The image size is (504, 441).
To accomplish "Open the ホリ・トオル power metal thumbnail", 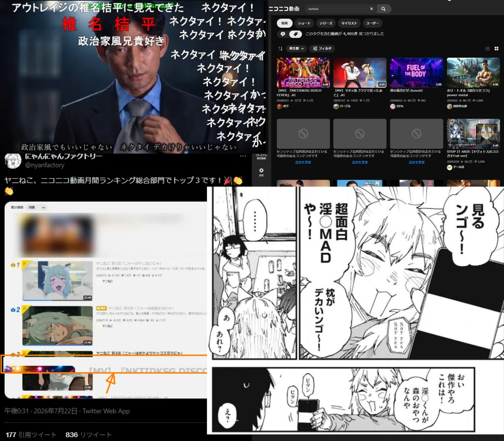I will [x=473, y=72].
